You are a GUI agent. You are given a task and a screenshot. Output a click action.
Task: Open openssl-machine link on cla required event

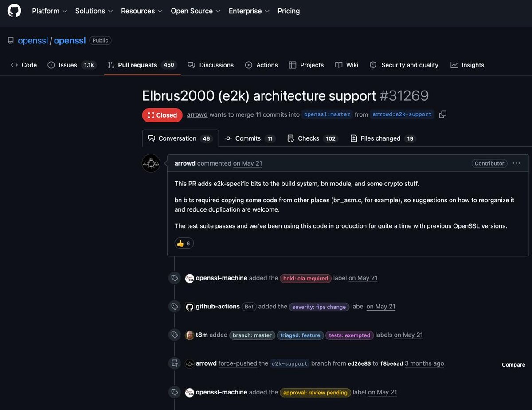(221, 278)
